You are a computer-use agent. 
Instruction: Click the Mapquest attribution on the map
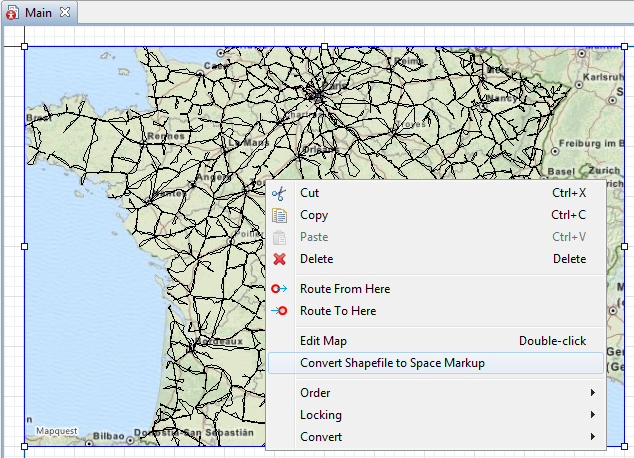coord(56,431)
